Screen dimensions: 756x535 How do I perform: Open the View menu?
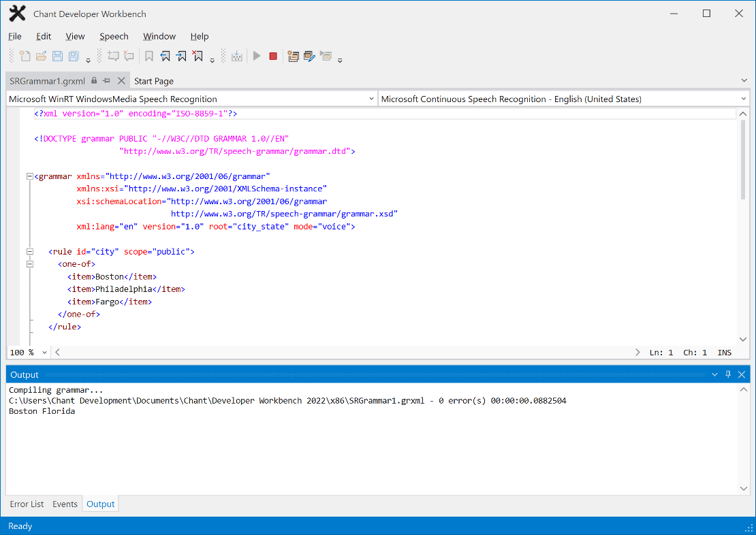pyautogui.click(x=75, y=36)
